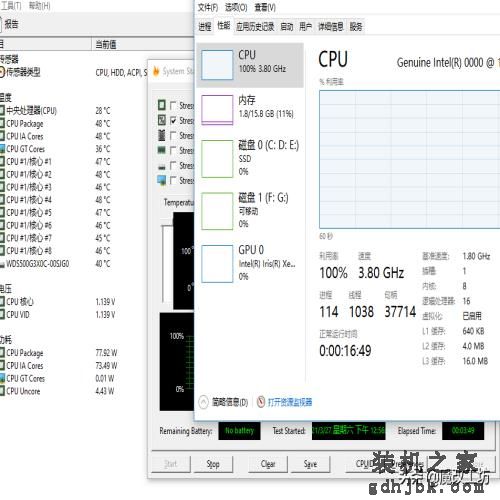Switch to the 详细信息 tab
500x500 pixels.
tap(330, 26)
